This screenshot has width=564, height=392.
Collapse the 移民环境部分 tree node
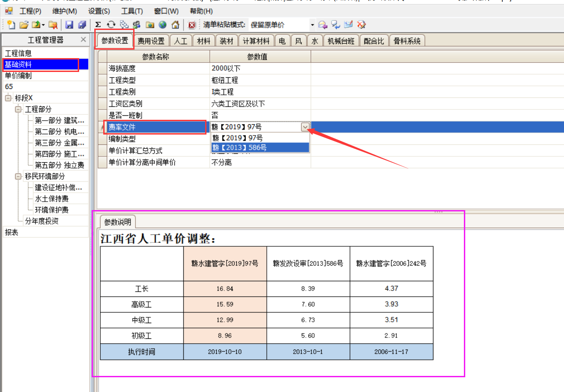(x=18, y=177)
